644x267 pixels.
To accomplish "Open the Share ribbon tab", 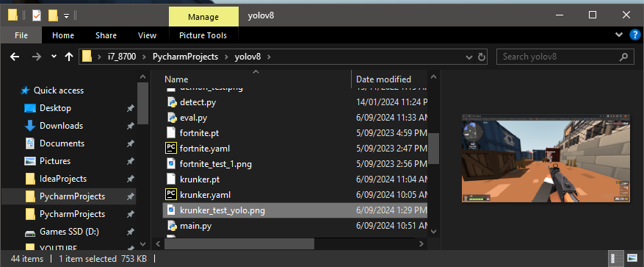I will coord(106,35).
